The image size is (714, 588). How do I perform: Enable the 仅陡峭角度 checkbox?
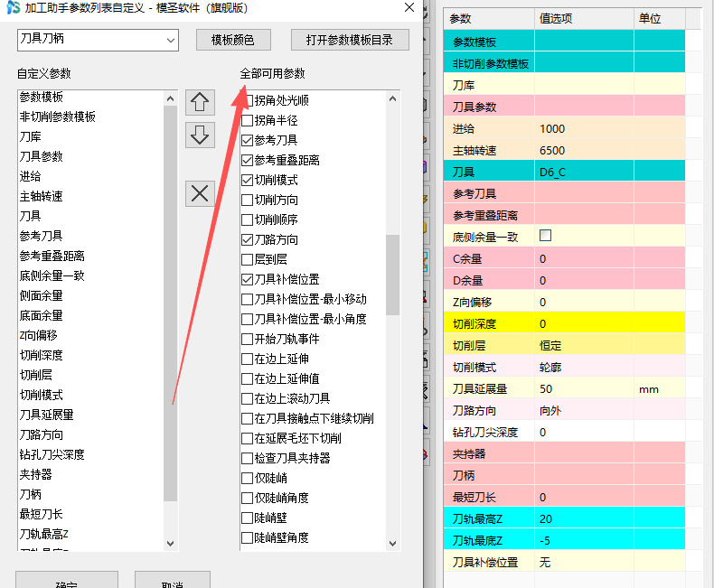[248, 498]
